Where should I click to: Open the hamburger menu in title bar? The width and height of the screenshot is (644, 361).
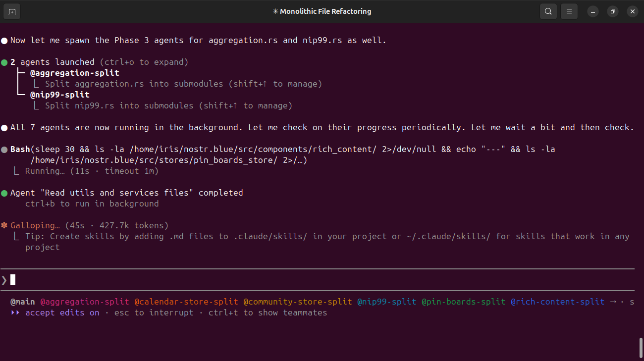point(569,11)
